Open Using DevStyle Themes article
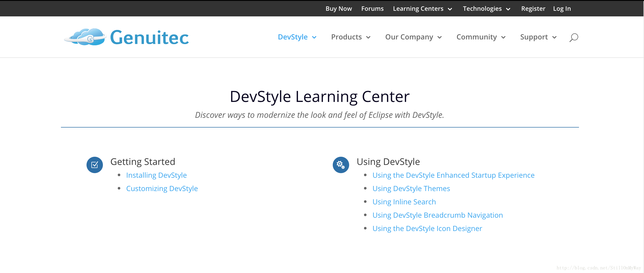 click(411, 188)
